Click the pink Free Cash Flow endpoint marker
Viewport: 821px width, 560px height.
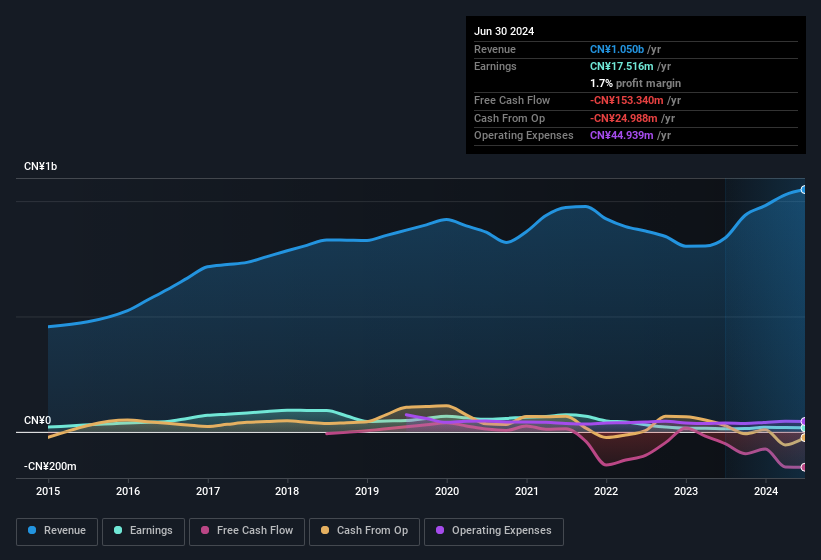(x=803, y=467)
